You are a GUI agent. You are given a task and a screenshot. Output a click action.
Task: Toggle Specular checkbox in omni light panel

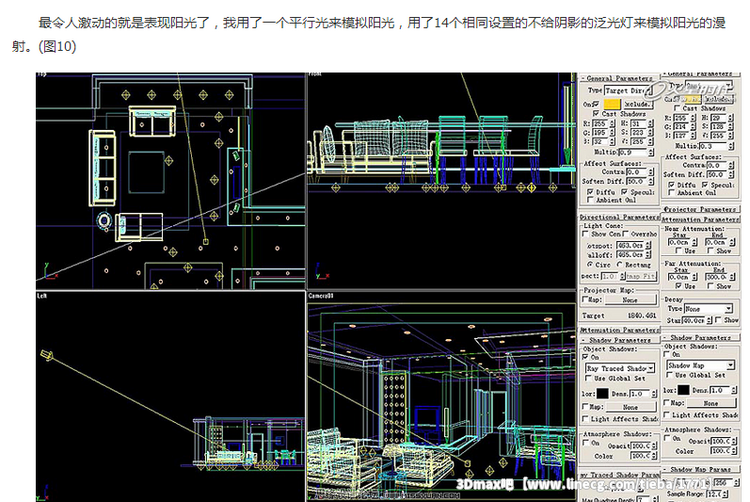(705, 185)
